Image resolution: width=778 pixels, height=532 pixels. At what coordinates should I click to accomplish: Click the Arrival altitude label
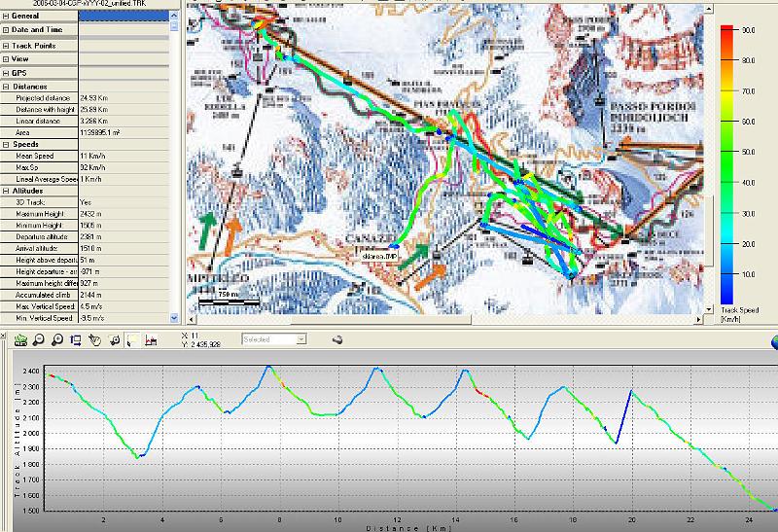click(x=37, y=249)
